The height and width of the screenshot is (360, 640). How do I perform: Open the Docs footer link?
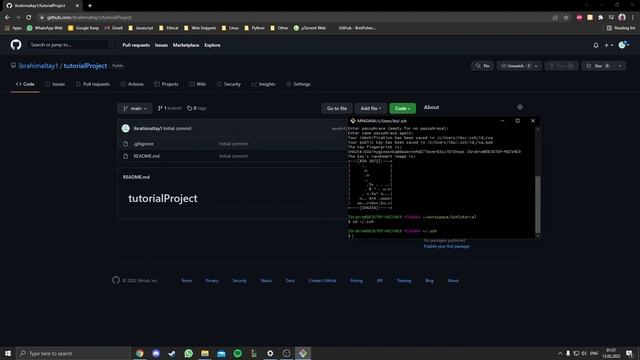coord(290,281)
